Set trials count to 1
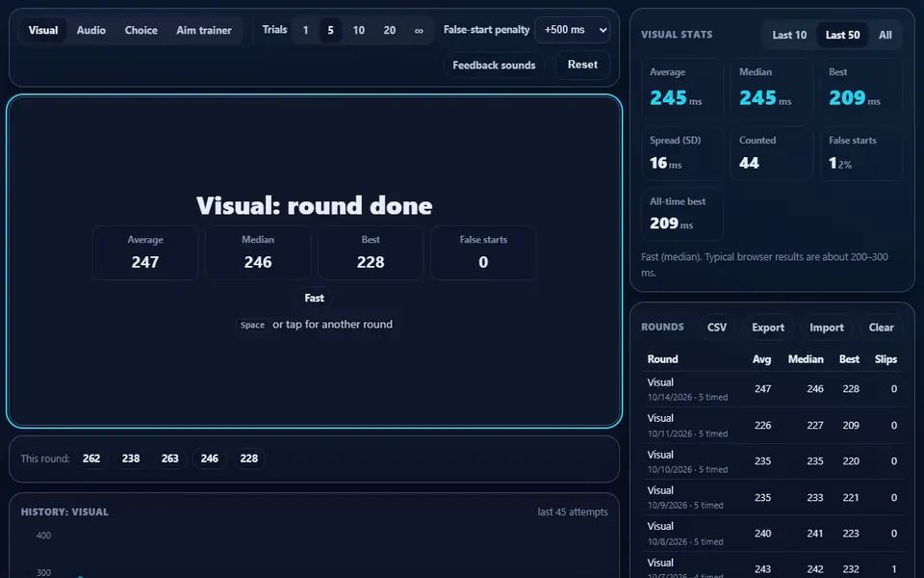 (x=305, y=30)
